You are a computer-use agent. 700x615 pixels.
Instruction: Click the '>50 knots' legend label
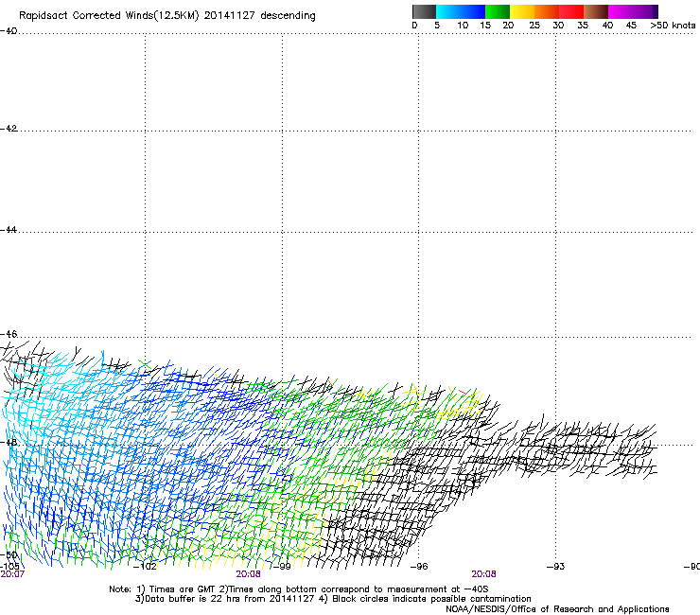[673, 26]
